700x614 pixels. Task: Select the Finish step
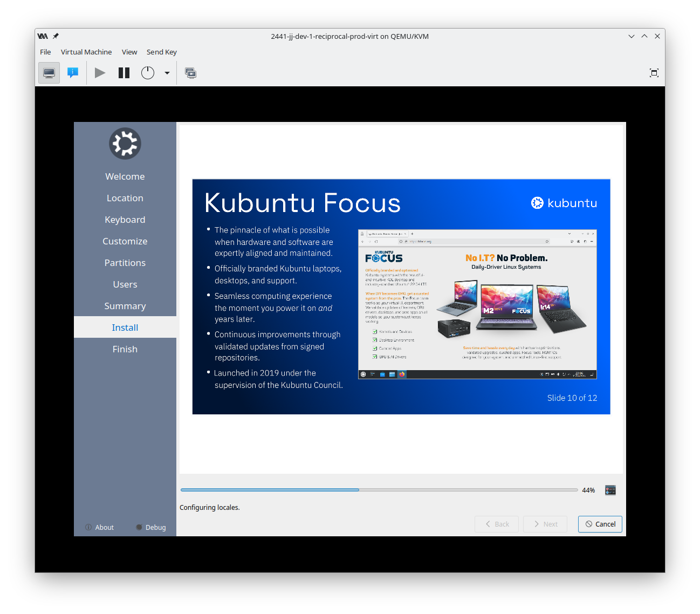pyautogui.click(x=125, y=349)
